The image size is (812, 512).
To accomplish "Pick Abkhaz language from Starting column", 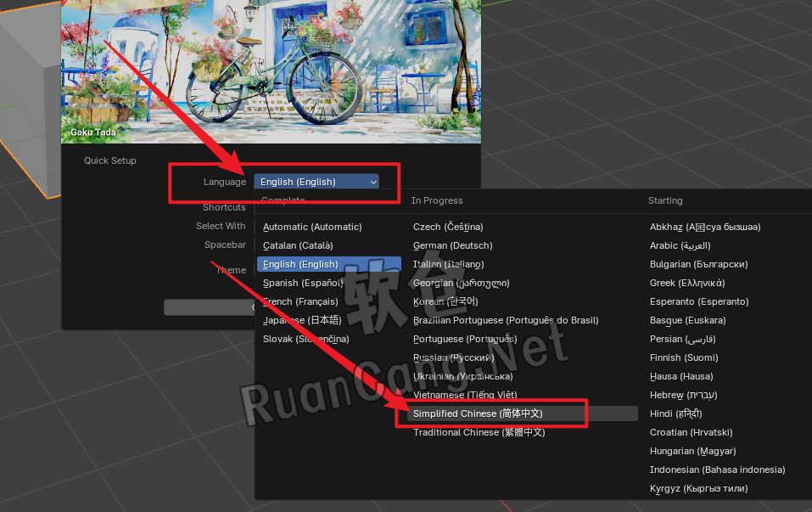I will pos(704,227).
